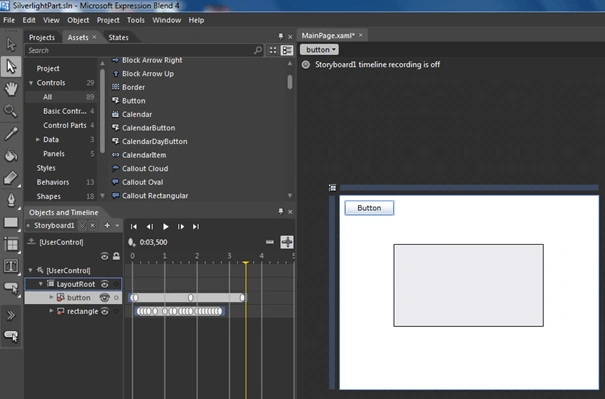Step to previous frame
The image size is (605, 399).
(x=150, y=227)
